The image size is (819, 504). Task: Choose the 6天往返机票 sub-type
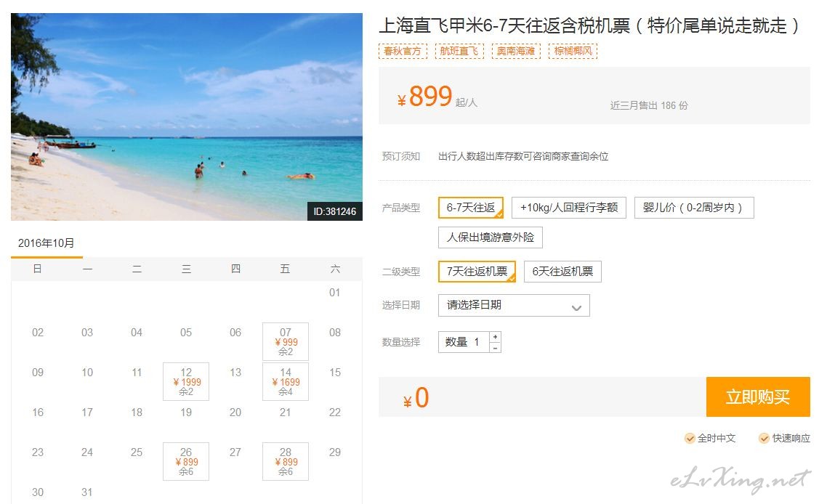(x=562, y=272)
